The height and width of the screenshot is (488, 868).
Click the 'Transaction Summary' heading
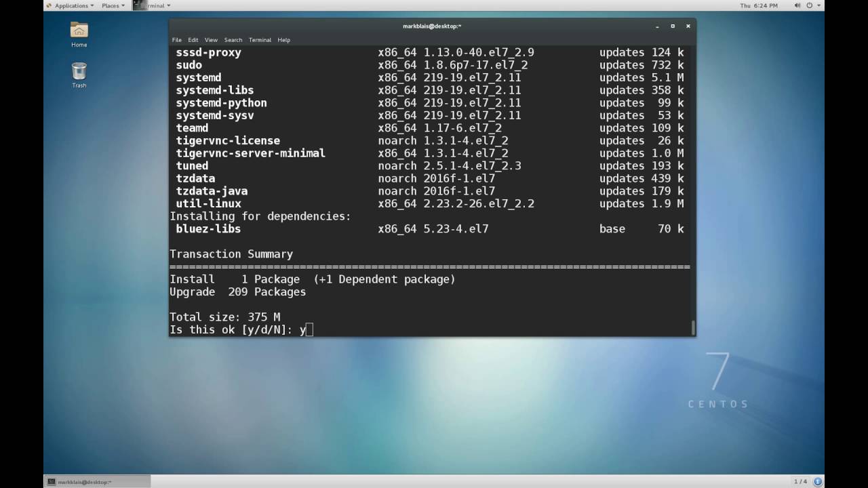(231, 254)
